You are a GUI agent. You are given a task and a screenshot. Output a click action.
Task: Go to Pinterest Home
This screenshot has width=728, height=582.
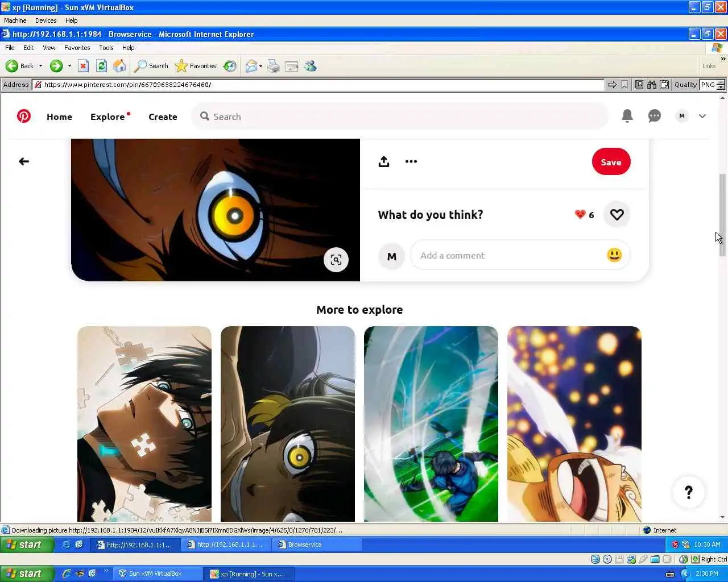click(x=59, y=117)
